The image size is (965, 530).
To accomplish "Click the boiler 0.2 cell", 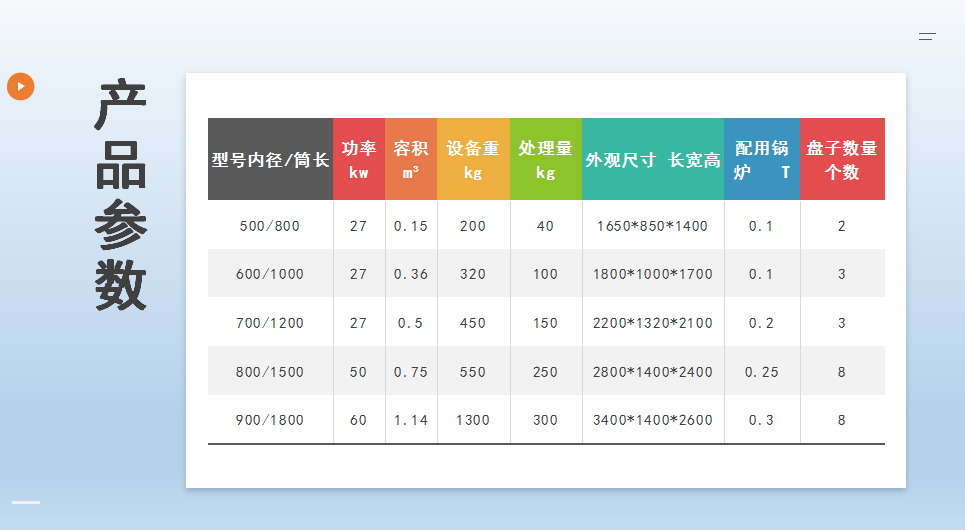I will click(762, 323).
